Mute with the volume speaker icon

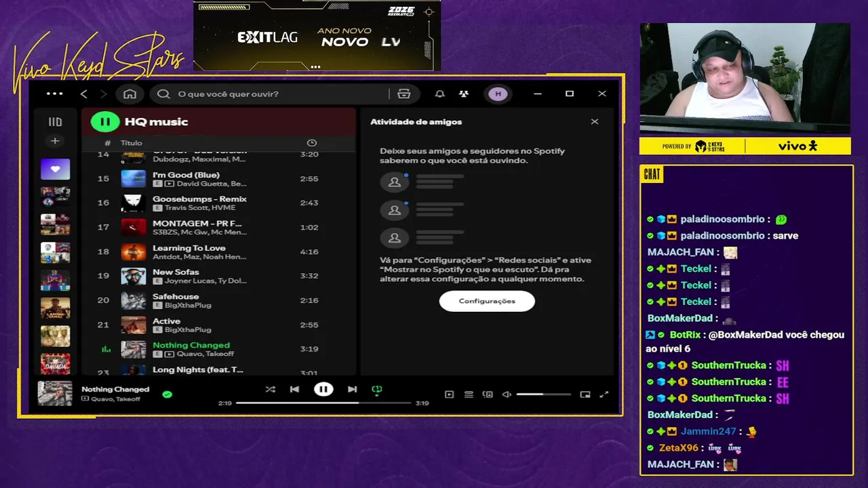(507, 394)
